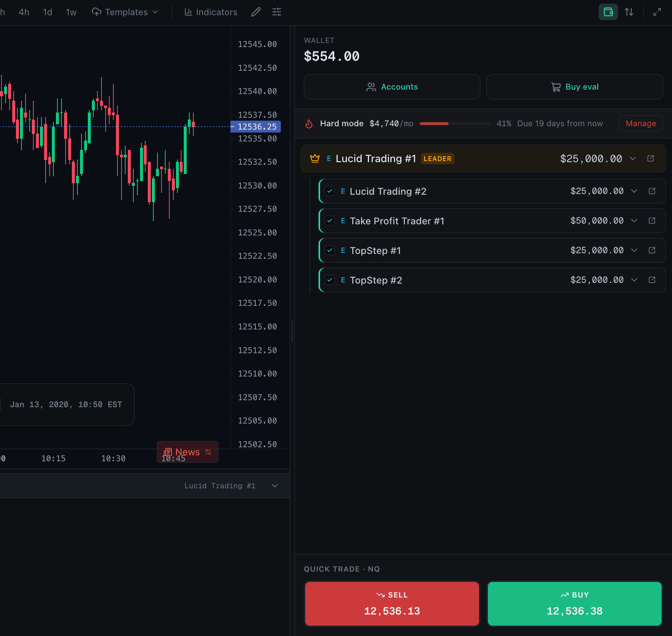Open the Indicators menu
672x636 pixels.
point(211,12)
